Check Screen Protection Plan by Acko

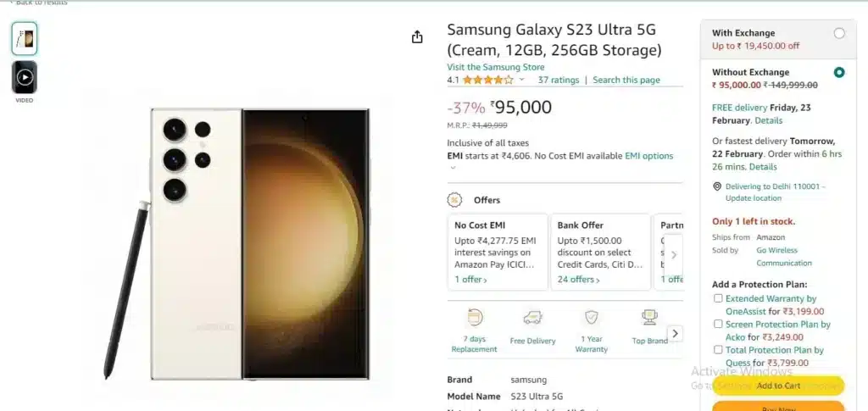[718, 324]
